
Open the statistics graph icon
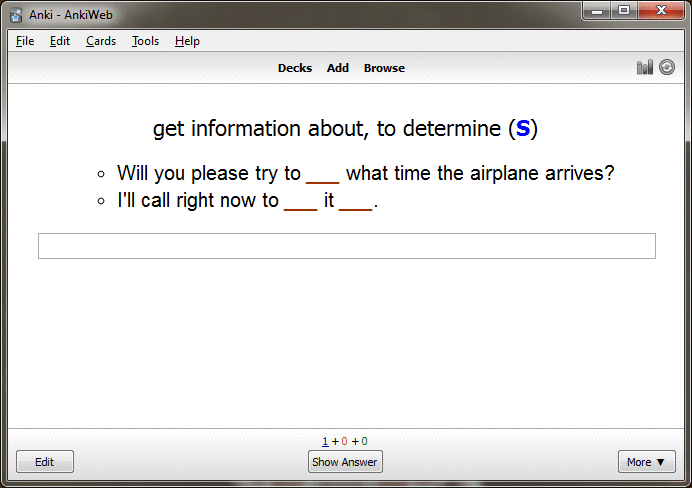(x=644, y=68)
